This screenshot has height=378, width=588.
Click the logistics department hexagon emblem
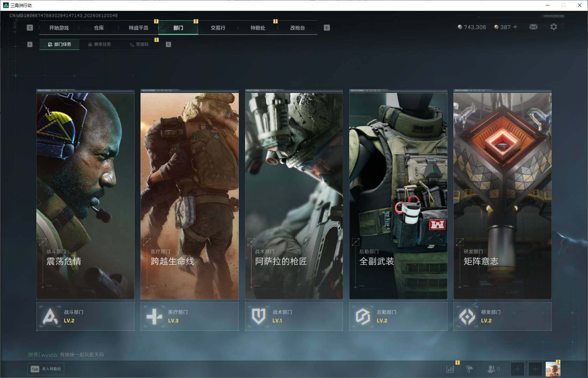pos(363,317)
